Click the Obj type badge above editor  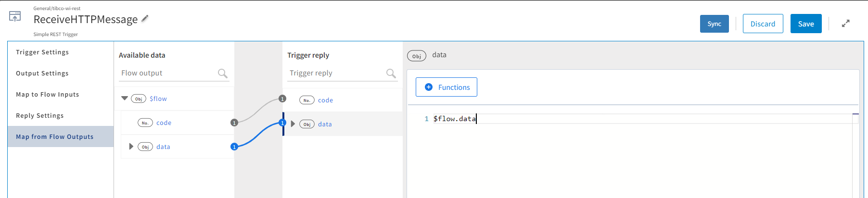pos(417,56)
